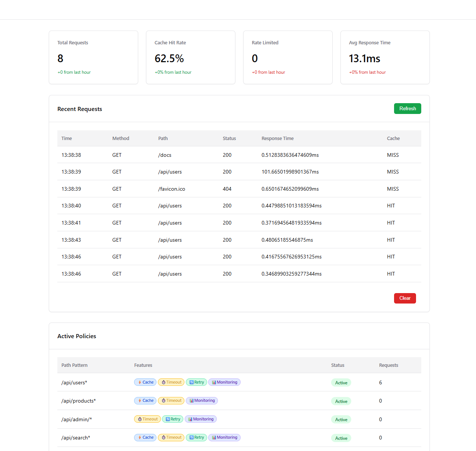
Task: Click the Response Time column header
Action: 277,138
